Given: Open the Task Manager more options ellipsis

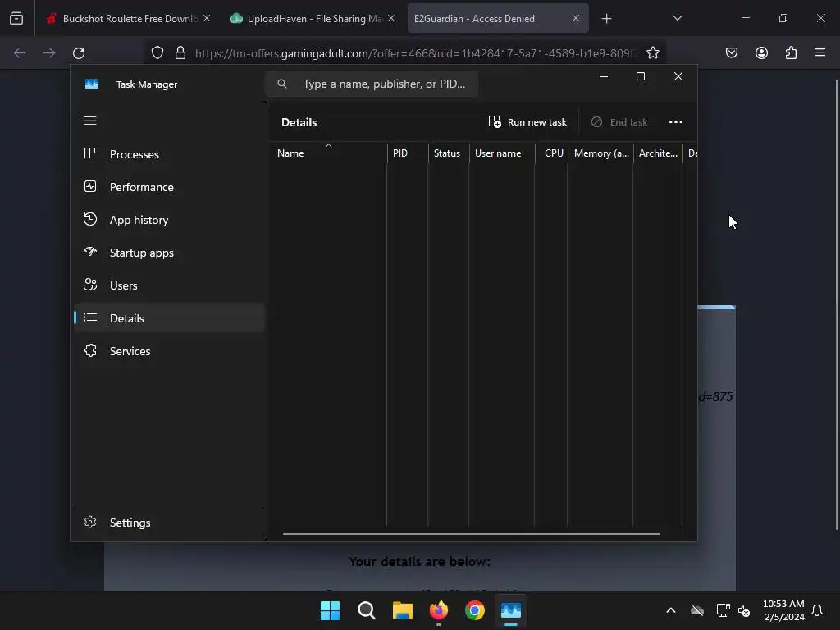Looking at the screenshot, I should (x=676, y=122).
